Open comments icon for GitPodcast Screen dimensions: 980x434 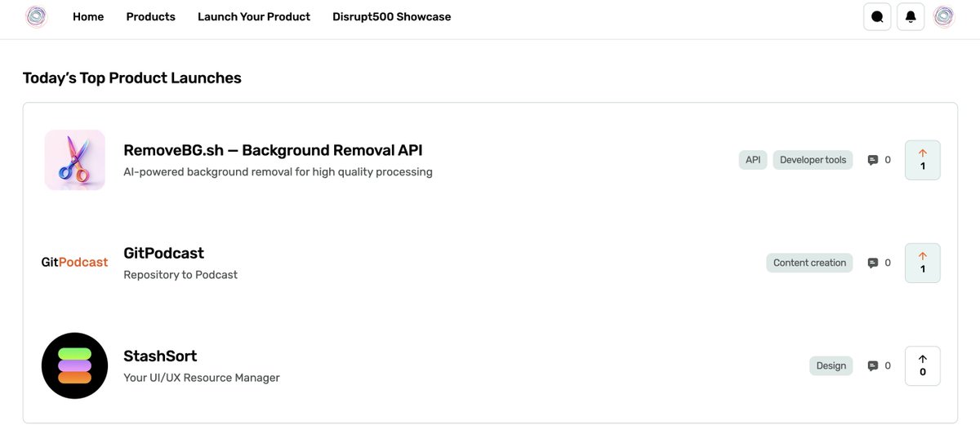[x=873, y=263]
